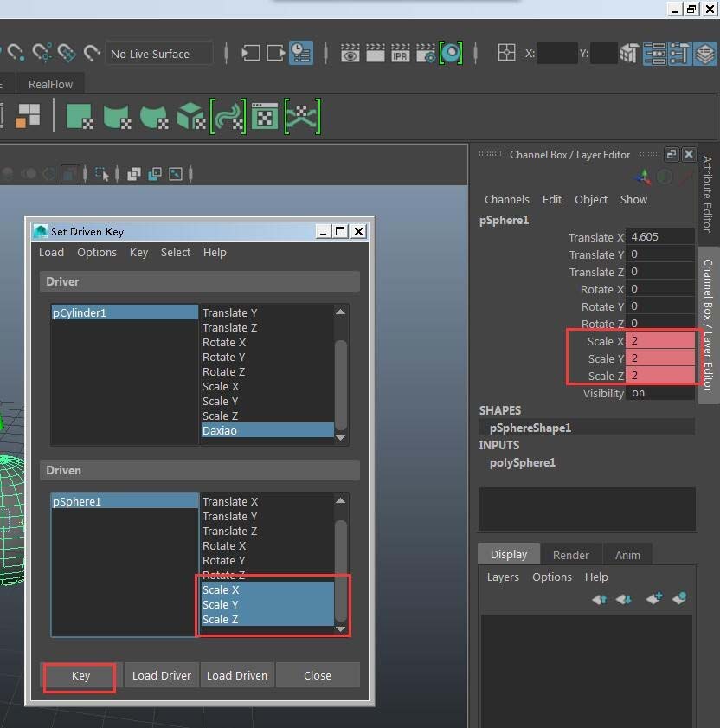720x728 pixels.
Task: Click the Hypershade sphere icon
Action: pyautogui.click(x=451, y=53)
